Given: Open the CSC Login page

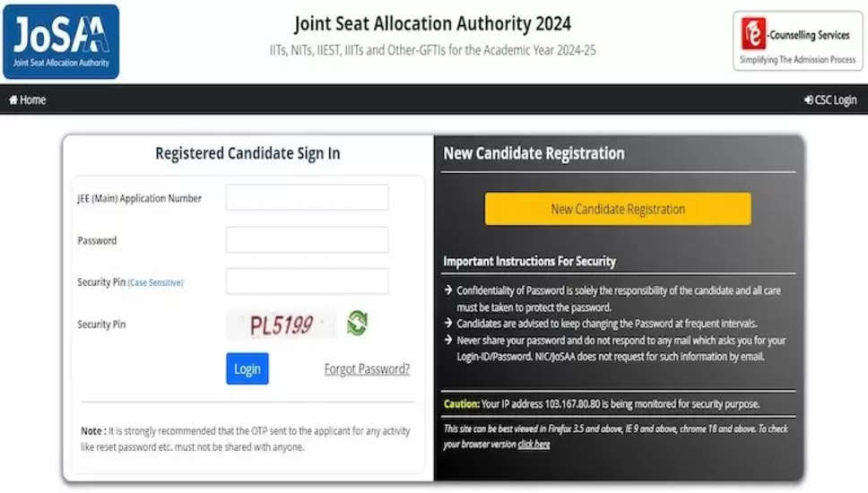Looking at the screenshot, I should [x=830, y=100].
